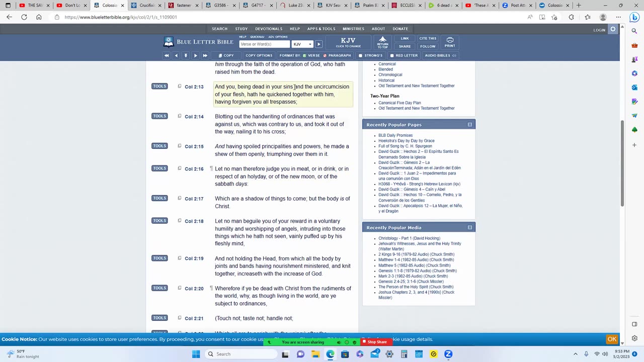The image size is (644, 362).
Task: Go to previous book double-left arrow
Action: 167,55
